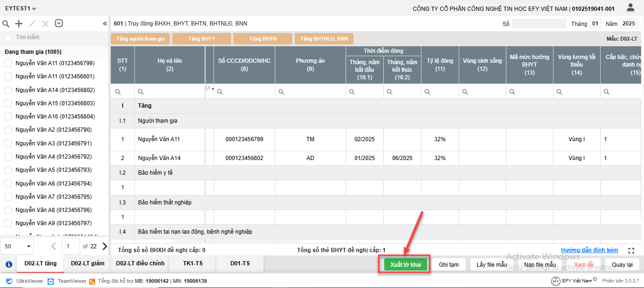
Task: Click the fullscreen expand icon
Action: (x=631, y=251)
